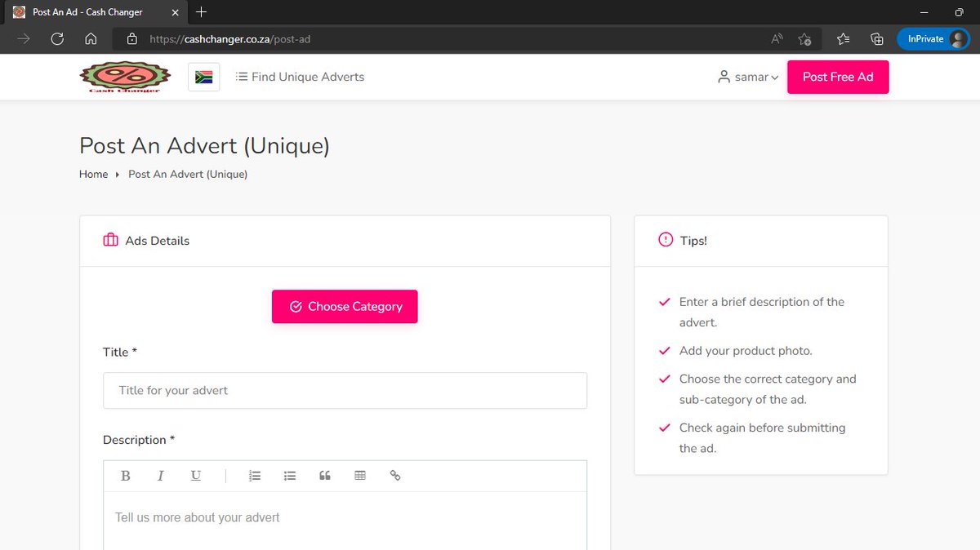This screenshot has width=980, height=550.
Task: Click the Choose Category button
Action: point(345,307)
